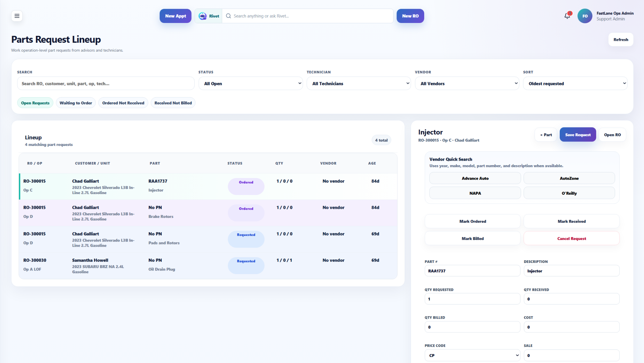Viewport: 644px width, 363px height.
Task: Click Mark Billed
Action: pyautogui.click(x=473, y=238)
